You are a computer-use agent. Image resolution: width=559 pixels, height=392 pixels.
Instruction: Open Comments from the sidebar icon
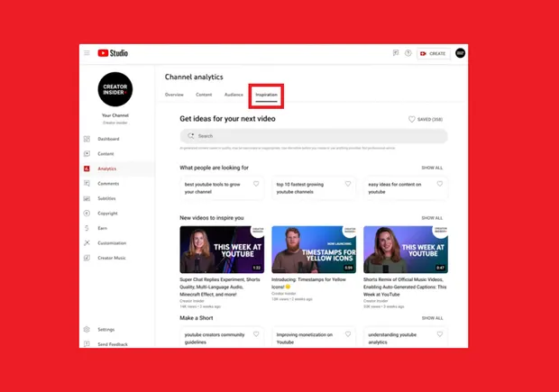[x=87, y=183]
